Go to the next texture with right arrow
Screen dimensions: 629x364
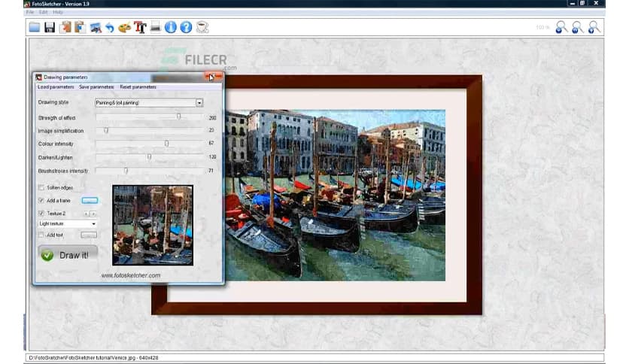93,214
